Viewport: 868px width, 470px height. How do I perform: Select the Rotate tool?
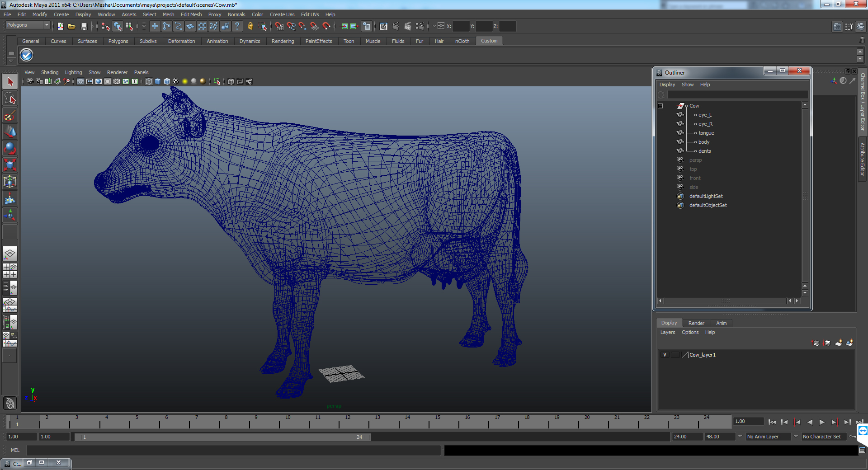coord(10,148)
